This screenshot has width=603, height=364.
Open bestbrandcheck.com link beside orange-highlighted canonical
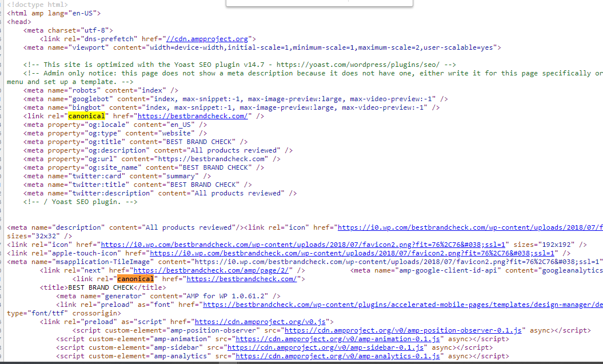(242, 279)
